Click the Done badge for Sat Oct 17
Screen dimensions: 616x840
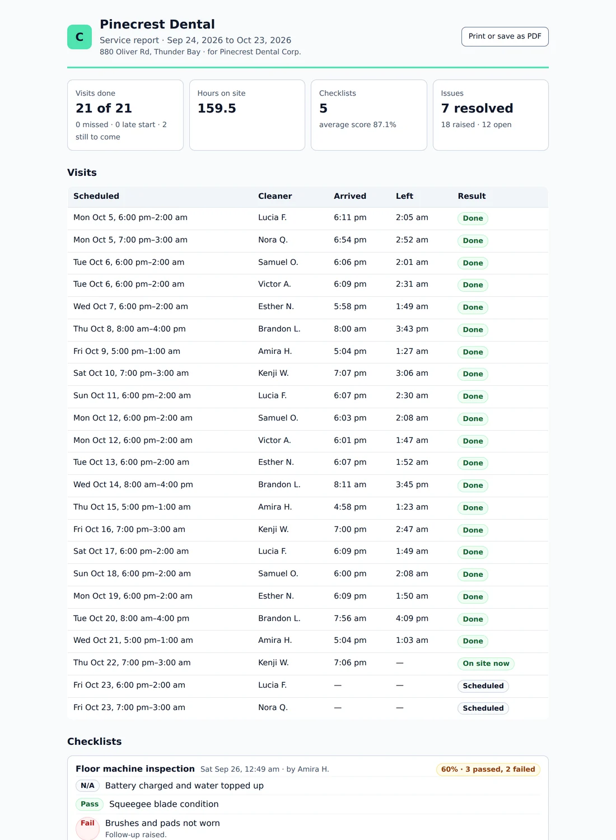coord(473,552)
